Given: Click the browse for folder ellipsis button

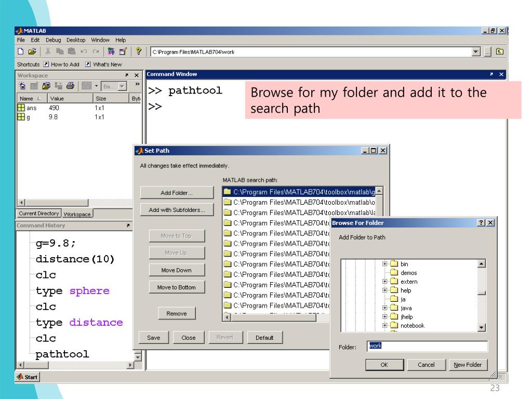Looking at the screenshot, I should pos(487,52).
